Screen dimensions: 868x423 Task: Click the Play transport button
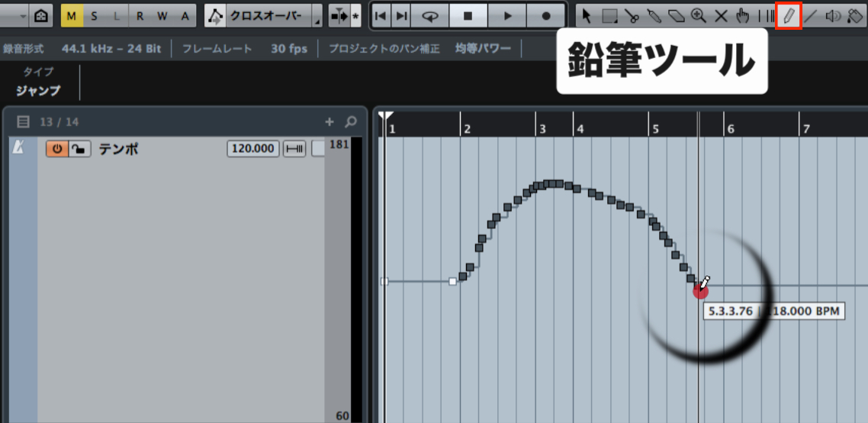point(507,16)
